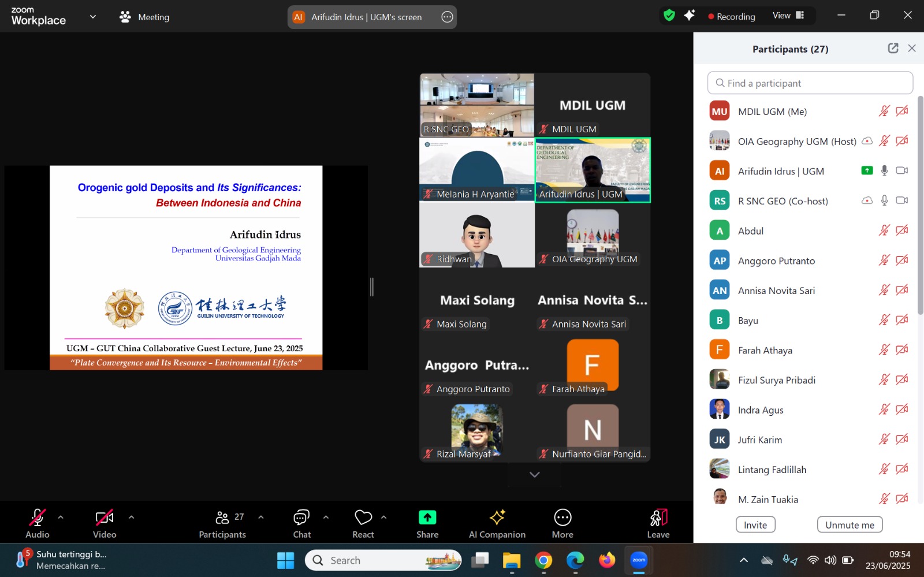Image resolution: width=924 pixels, height=577 pixels.
Task: Click camera icon for R SNC GEO row
Action: pyautogui.click(x=902, y=200)
